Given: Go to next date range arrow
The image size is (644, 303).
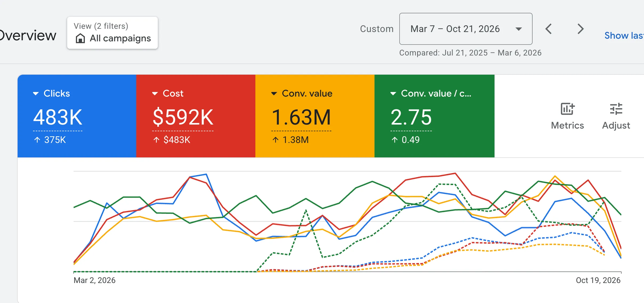Looking at the screenshot, I should point(581,29).
